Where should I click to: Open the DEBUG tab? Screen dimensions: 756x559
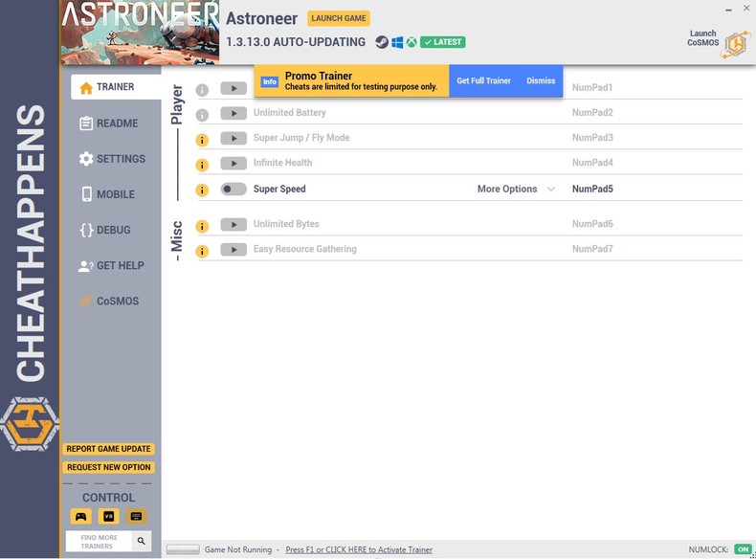click(x=105, y=231)
